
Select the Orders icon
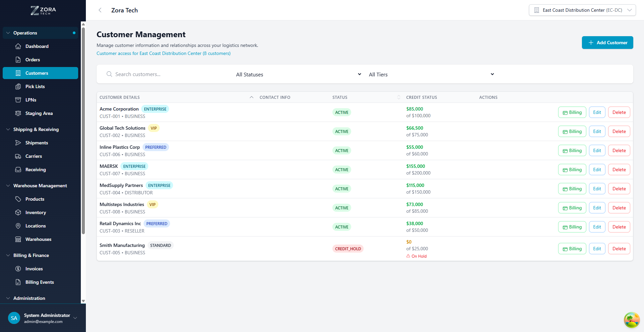(18, 60)
